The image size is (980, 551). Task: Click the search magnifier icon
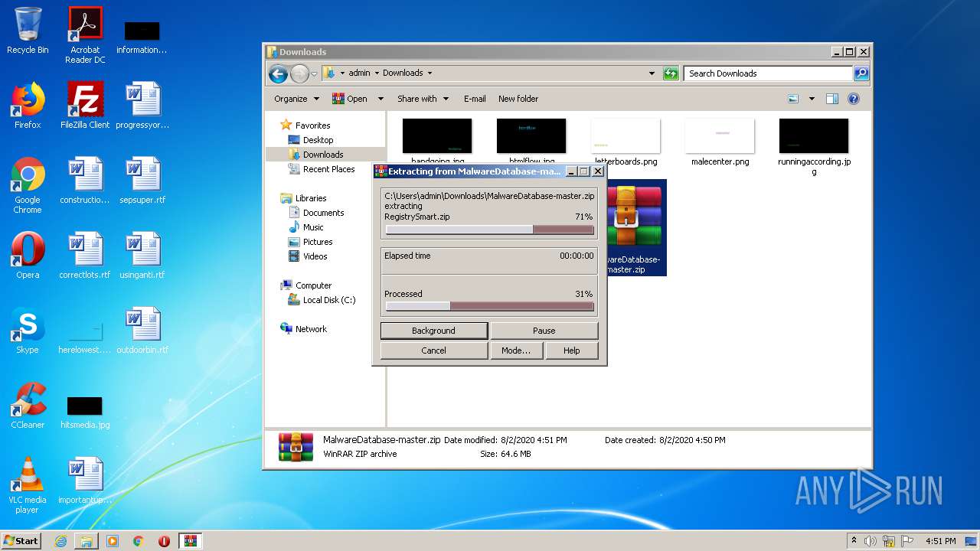861,73
